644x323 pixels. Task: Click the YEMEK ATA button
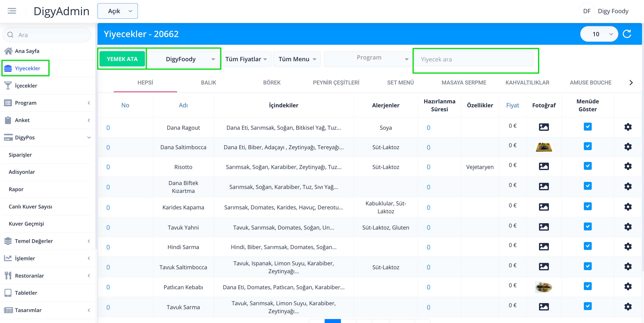coord(122,59)
